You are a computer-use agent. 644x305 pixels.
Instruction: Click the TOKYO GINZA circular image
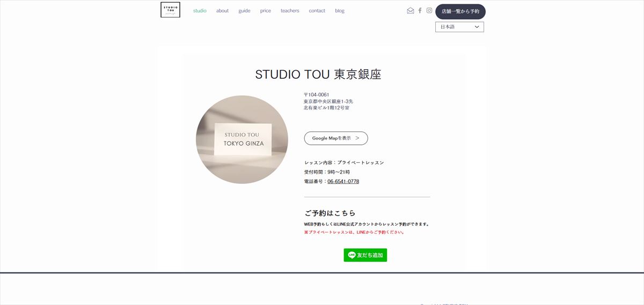[x=242, y=140]
